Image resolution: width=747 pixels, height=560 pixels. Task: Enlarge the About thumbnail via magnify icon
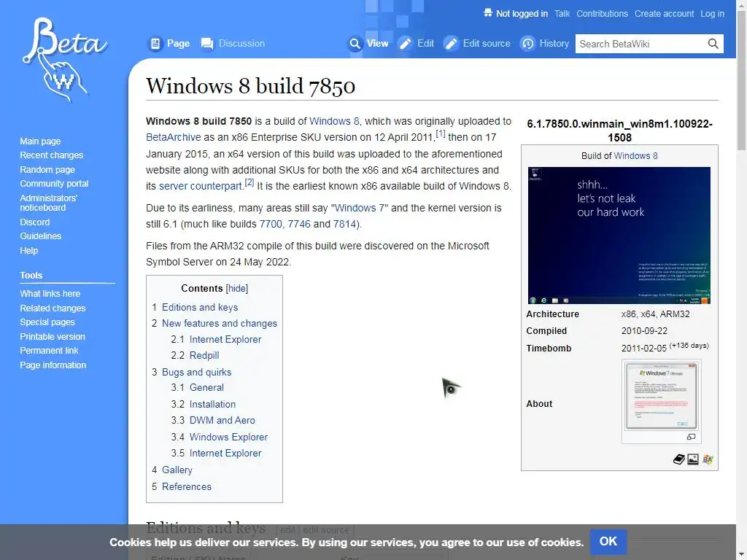(692, 437)
